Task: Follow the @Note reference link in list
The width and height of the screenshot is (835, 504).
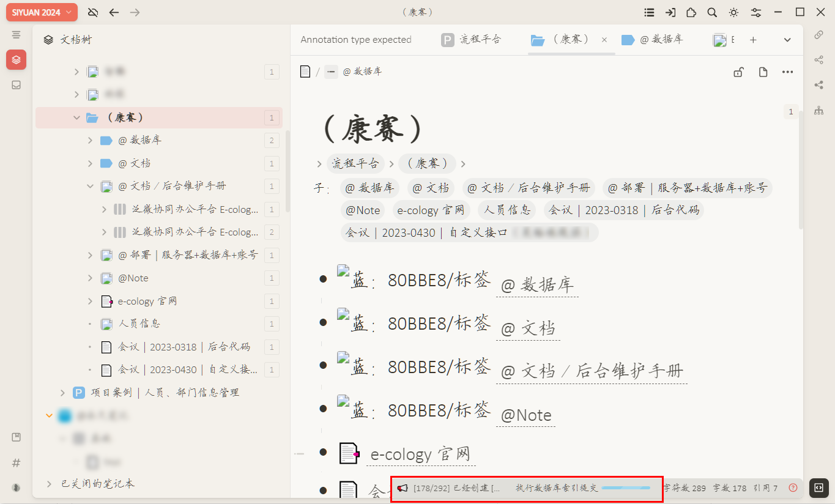Action: [526, 415]
